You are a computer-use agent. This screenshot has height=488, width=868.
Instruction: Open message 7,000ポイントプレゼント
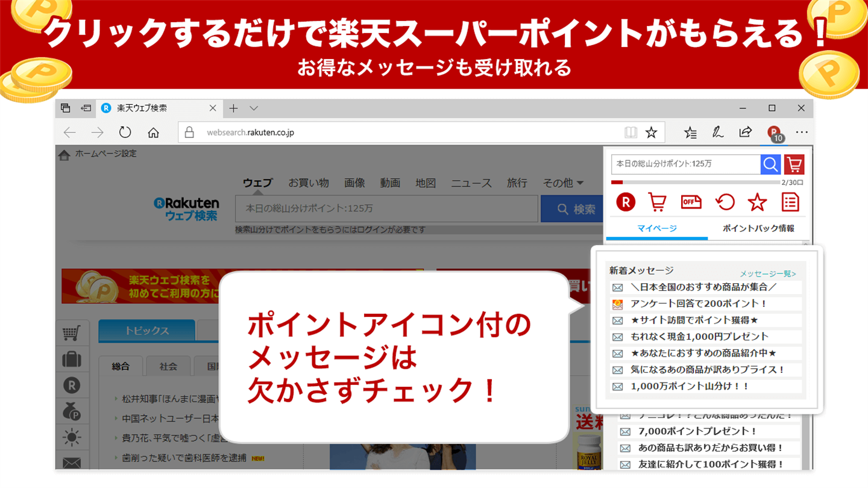coord(709,431)
